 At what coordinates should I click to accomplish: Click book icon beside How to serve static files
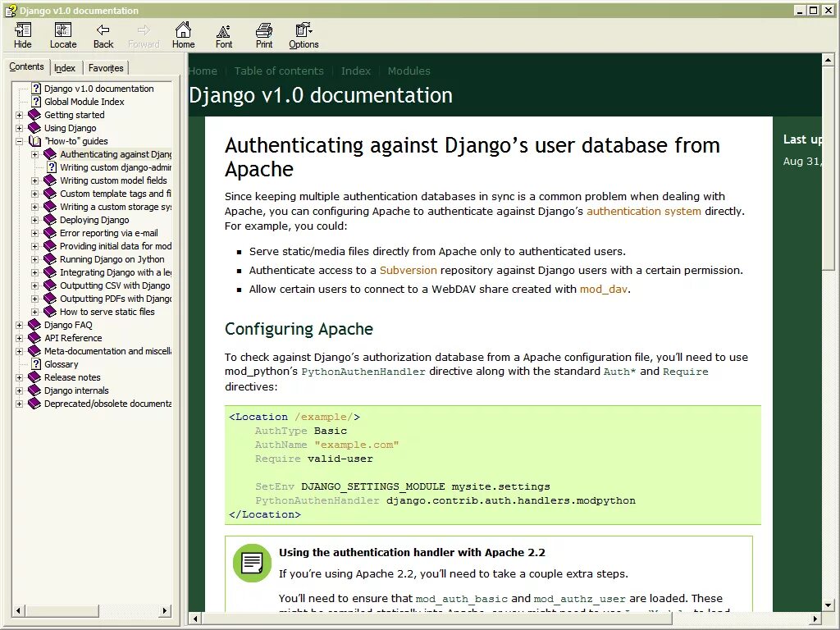pyautogui.click(x=50, y=312)
